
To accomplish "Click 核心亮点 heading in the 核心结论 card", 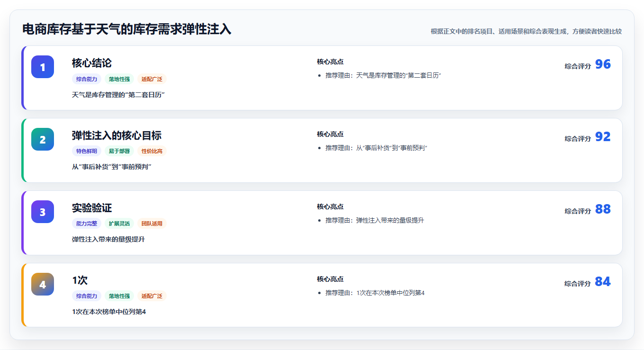I will coord(330,62).
